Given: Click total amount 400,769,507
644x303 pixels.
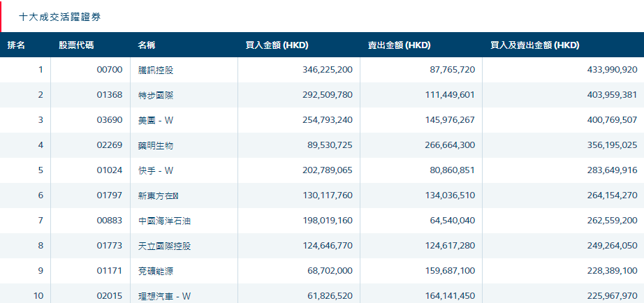Looking at the screenshot, I should tap(613, 120).
